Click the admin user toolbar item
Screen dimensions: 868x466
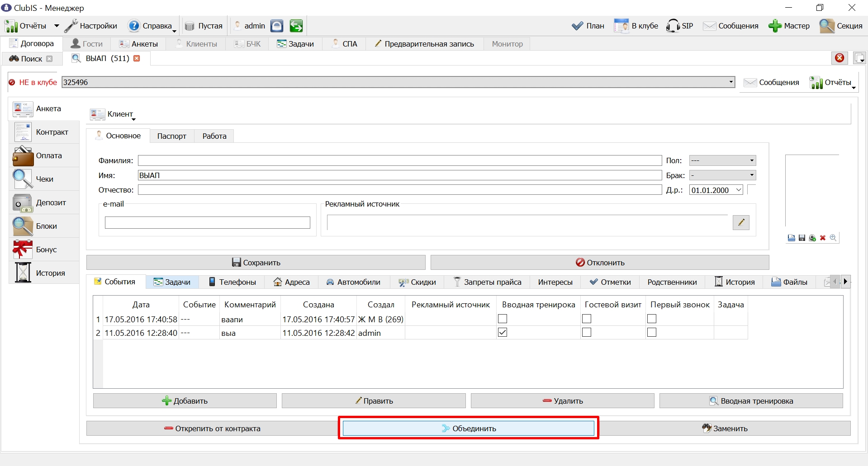pos(250,26)
